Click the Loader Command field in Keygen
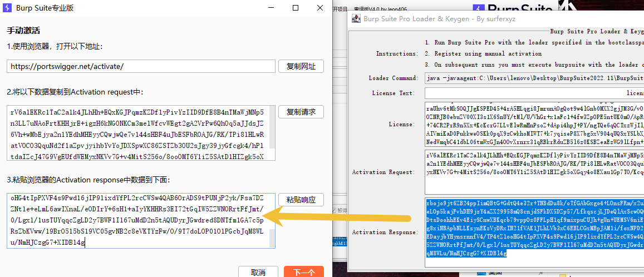Image resolution: width=644 pixels, height=277 pixels. tap(534, 78)
